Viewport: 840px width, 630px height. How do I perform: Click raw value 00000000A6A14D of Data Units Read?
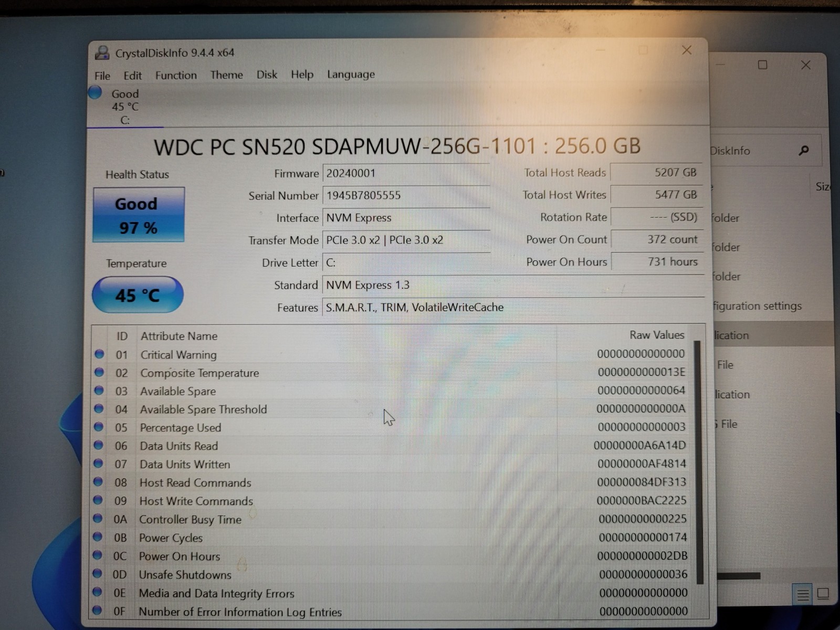click(x=639, y=445)
